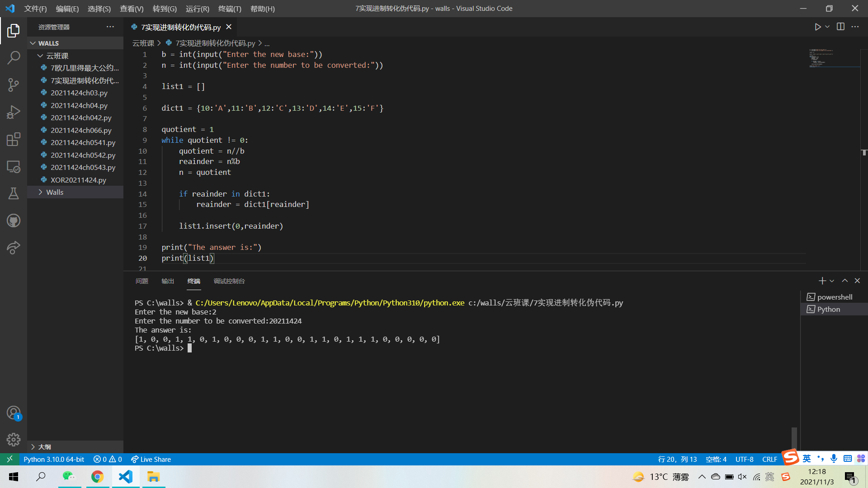The image size is (868, 488).
Task: Open the GitHub view in activity bar
Action: point(14,221)
